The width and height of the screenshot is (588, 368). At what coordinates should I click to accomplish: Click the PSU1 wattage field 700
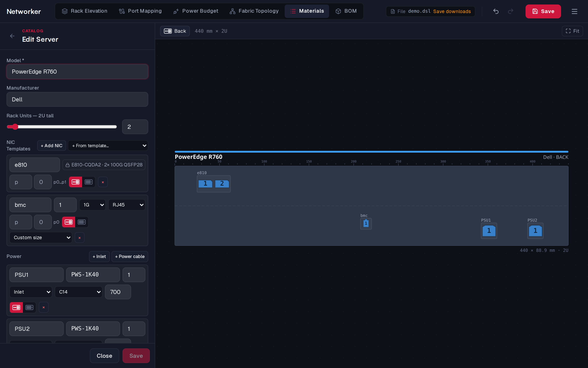click(x=118, y=292)
